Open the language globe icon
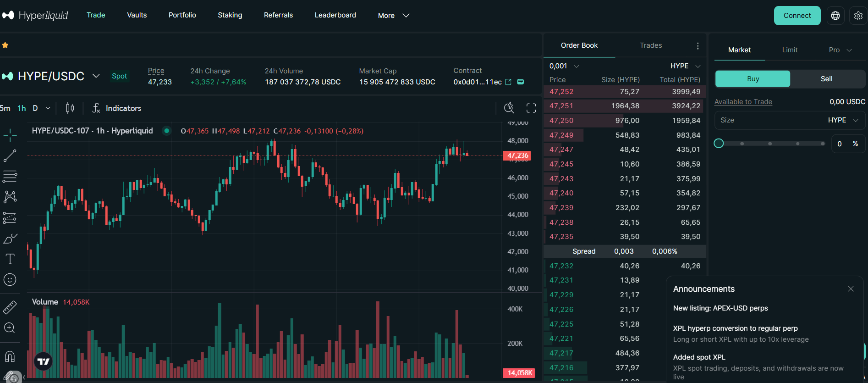The image size is (868, 383). 835,16
